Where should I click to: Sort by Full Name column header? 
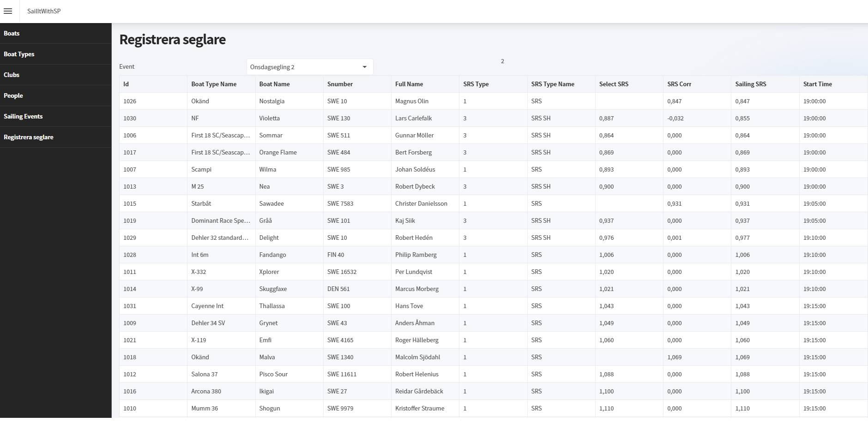tap(425, 84)
